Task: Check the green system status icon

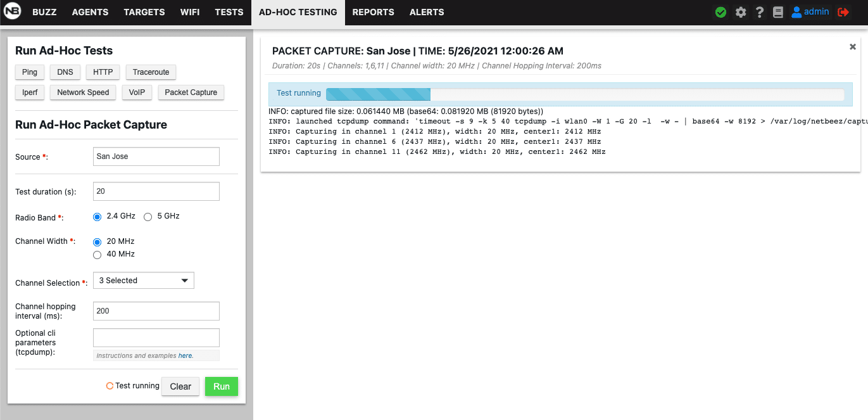Action: (720, 11)
